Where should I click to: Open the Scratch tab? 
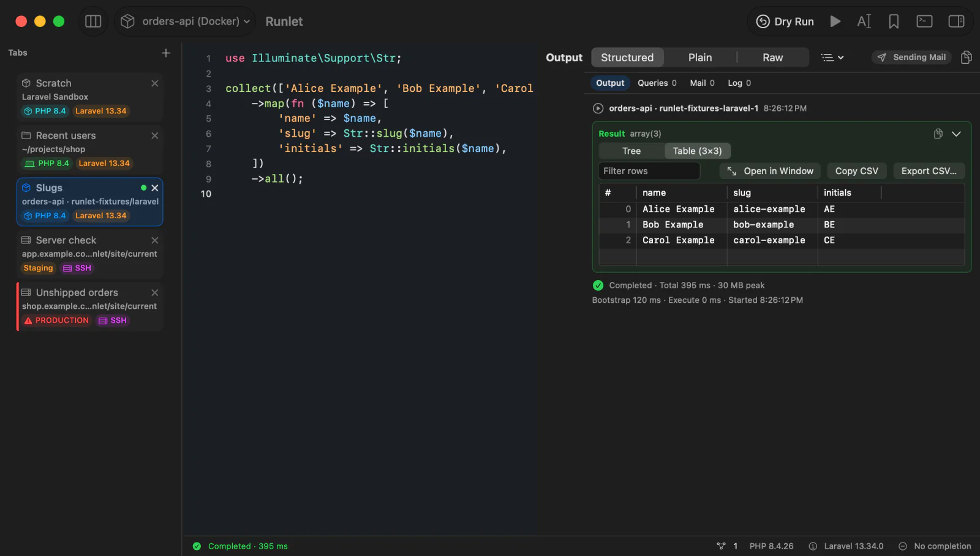(x=89, y=97)
